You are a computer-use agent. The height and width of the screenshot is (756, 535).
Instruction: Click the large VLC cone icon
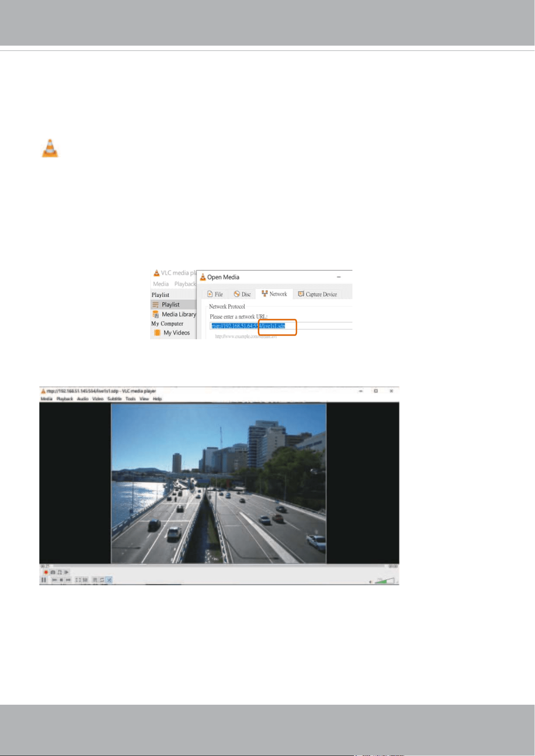(x=50, y=148)
